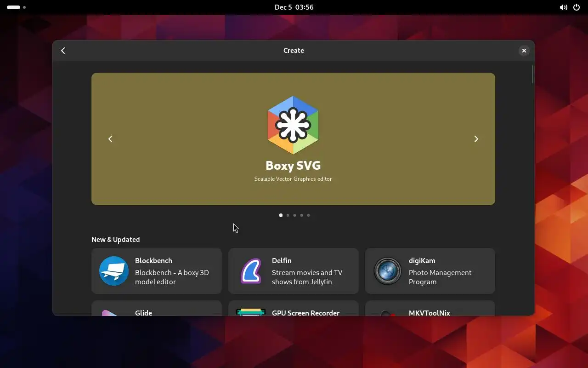Select the third carousel page dot
Viewport: 588px width, 368px height.
click(x=294, y=215)
